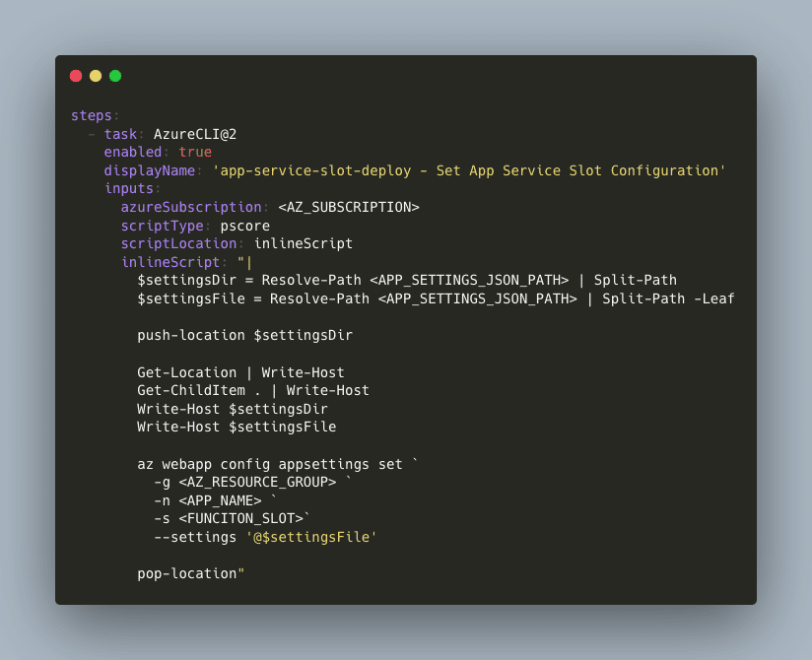The width and height of the screenshot is (812, 660).
Task: Click the yellow minimize dot
Action: pyautogui.click(x=96, y=76)
